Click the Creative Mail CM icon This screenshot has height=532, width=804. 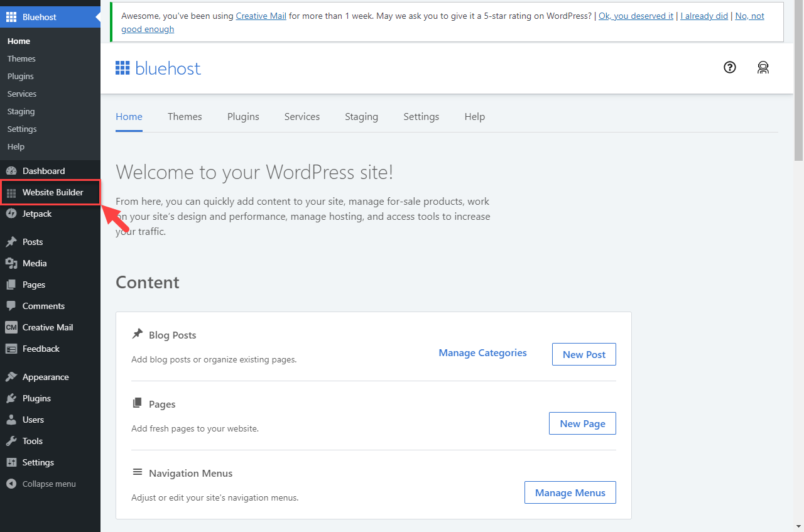(11, 327)
